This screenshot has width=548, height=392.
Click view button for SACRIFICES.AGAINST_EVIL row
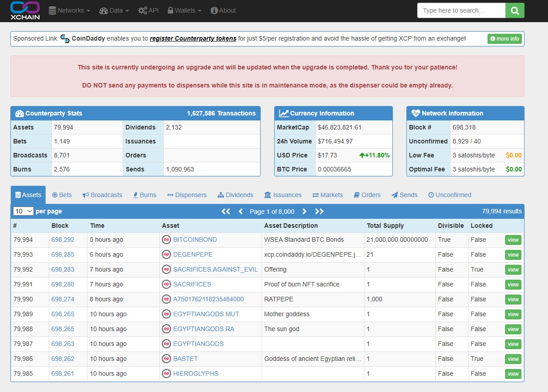click(513, 270)
